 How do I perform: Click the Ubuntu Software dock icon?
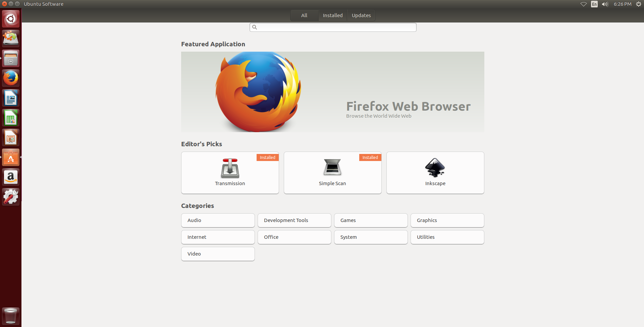click(11, 157)
